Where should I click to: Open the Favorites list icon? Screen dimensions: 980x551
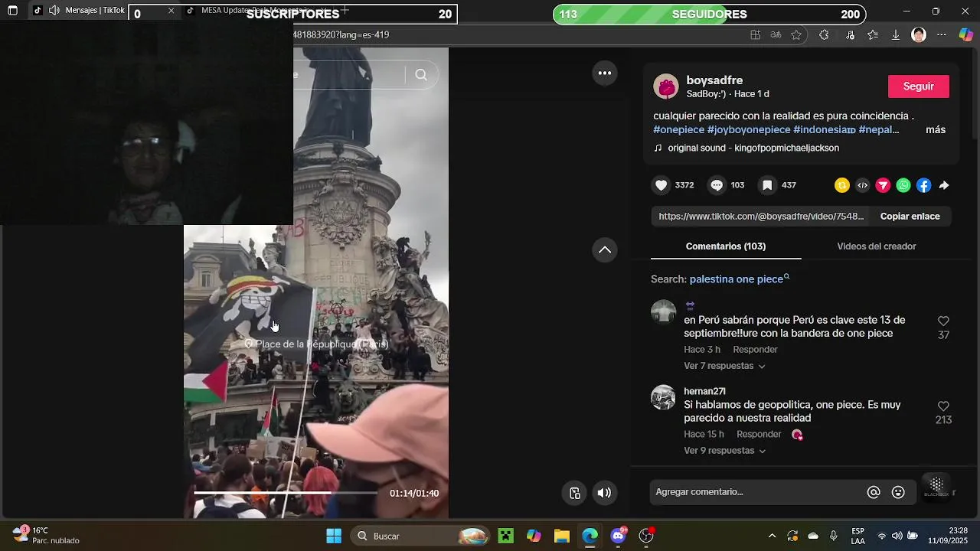coord(873,34)
